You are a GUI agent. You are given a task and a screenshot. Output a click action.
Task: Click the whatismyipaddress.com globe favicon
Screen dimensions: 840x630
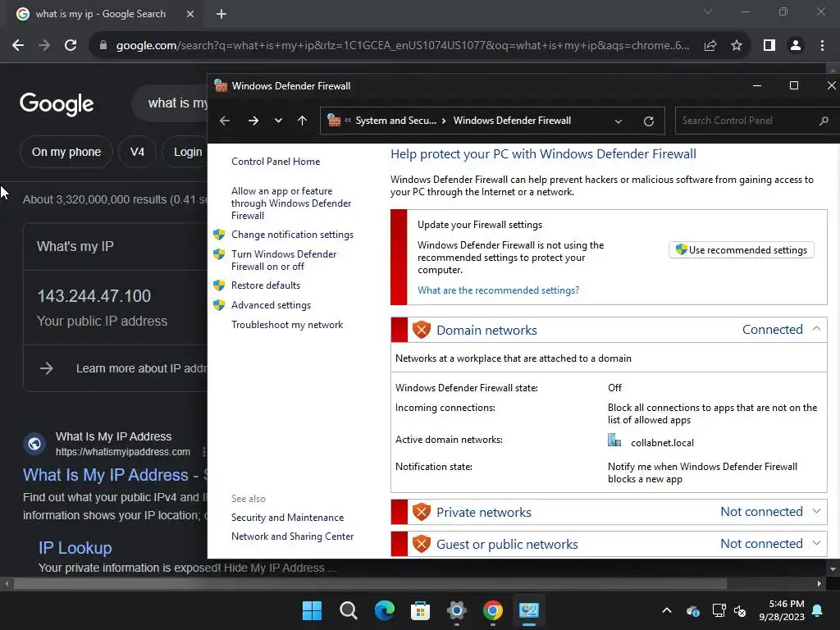(34, 444)
